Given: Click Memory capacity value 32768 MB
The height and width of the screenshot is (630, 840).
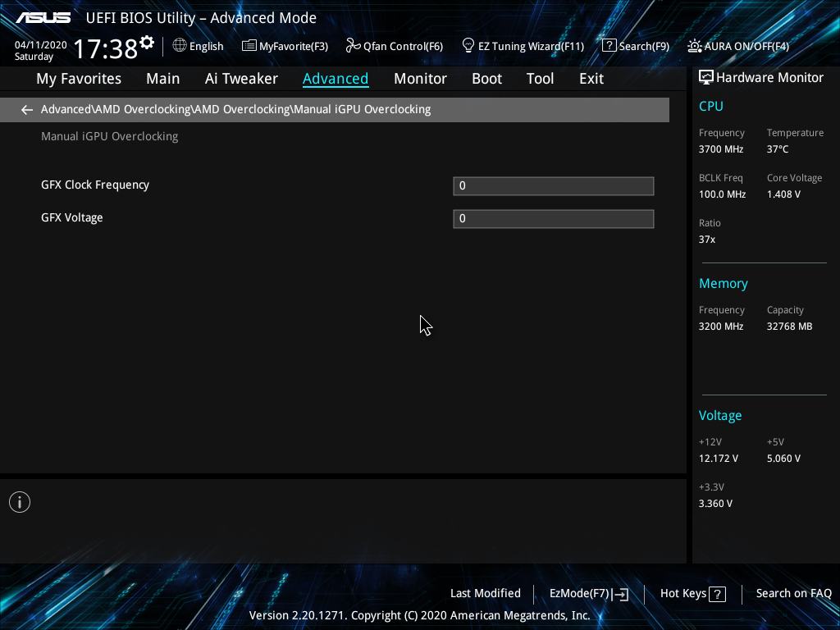Looking at the screenshot, I should click(789, 326).
